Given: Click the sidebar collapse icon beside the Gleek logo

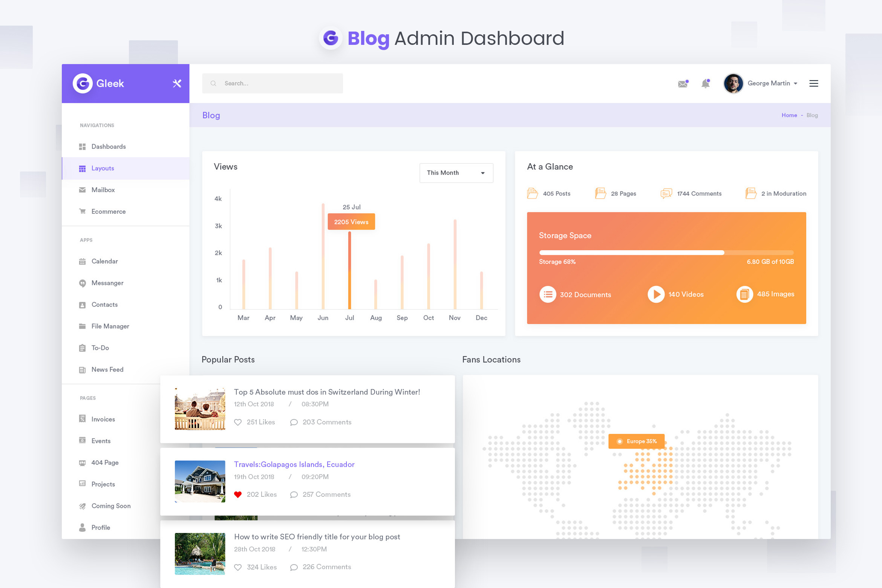Looking at the screenshot, I should tap(177, 83).
